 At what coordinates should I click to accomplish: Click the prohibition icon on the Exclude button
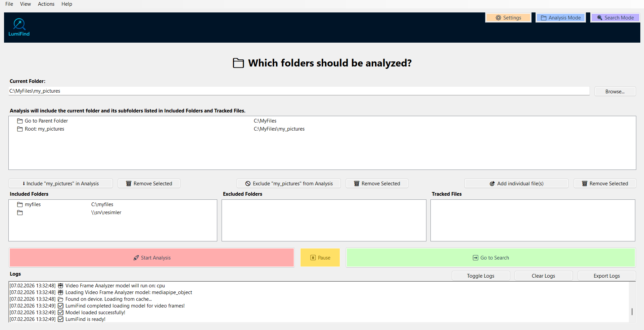[x=248, y=184]
